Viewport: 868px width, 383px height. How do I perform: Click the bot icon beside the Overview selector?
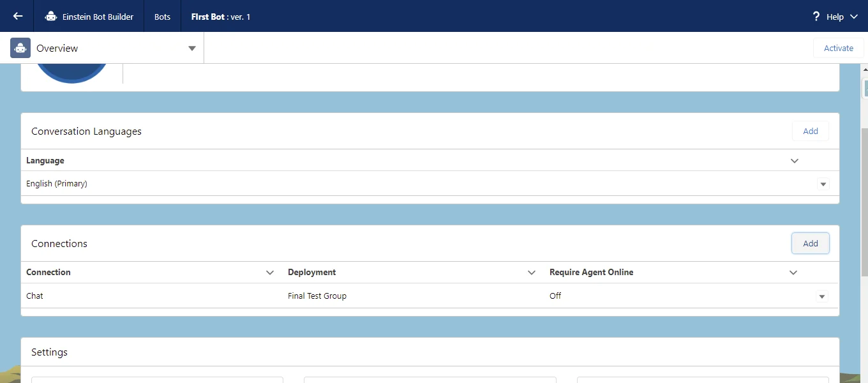(x=20, y=48)
